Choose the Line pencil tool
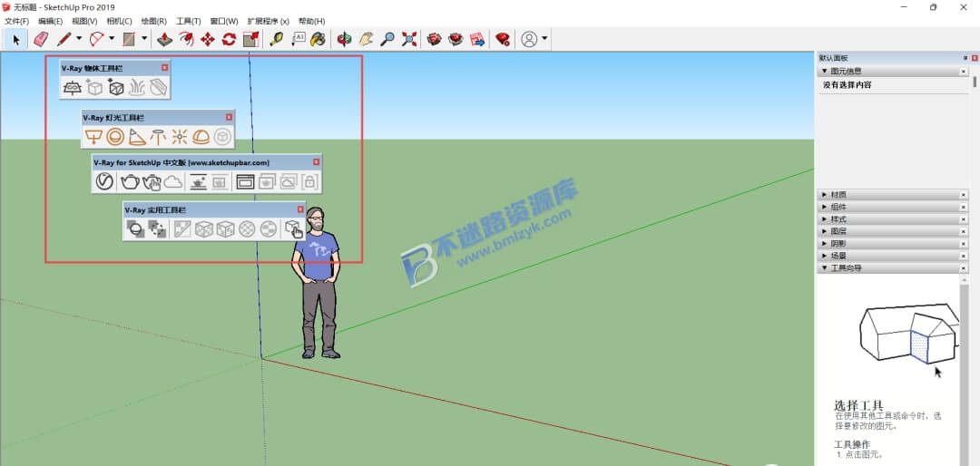This screenshot has height=466, width=980. coord(64,39)
